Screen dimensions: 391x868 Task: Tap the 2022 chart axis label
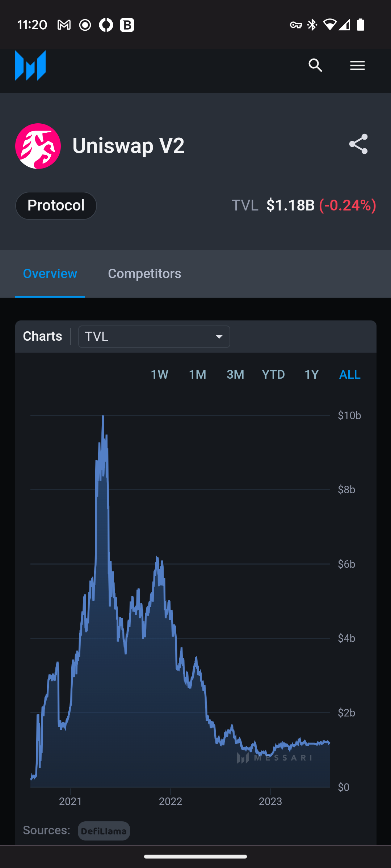pos(171,801)
